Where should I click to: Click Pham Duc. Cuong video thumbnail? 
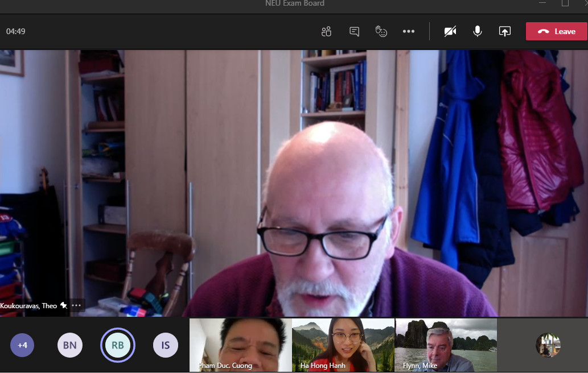(x=240, y=345)
